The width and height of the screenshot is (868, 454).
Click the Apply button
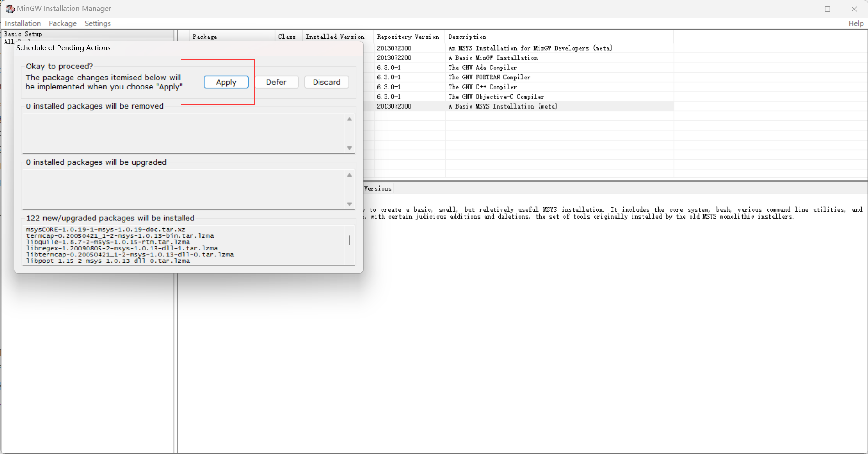pyautogui.click(x=226, y=82)
